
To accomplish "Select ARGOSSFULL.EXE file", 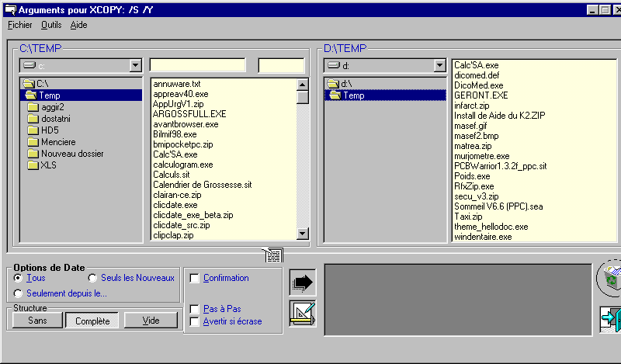I will [189, 114].
